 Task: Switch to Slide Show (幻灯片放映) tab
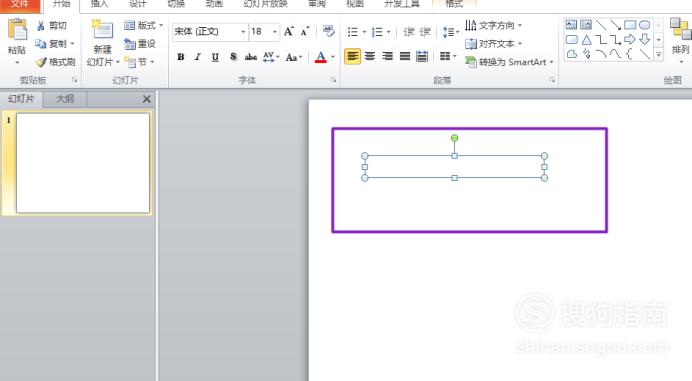[266, 4]
